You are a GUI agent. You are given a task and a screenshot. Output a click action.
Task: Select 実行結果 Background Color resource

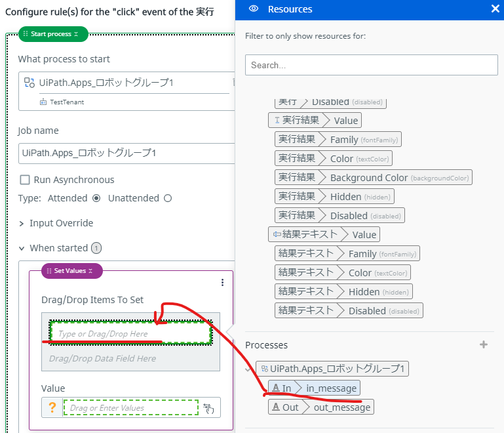(x=373, y=177)
